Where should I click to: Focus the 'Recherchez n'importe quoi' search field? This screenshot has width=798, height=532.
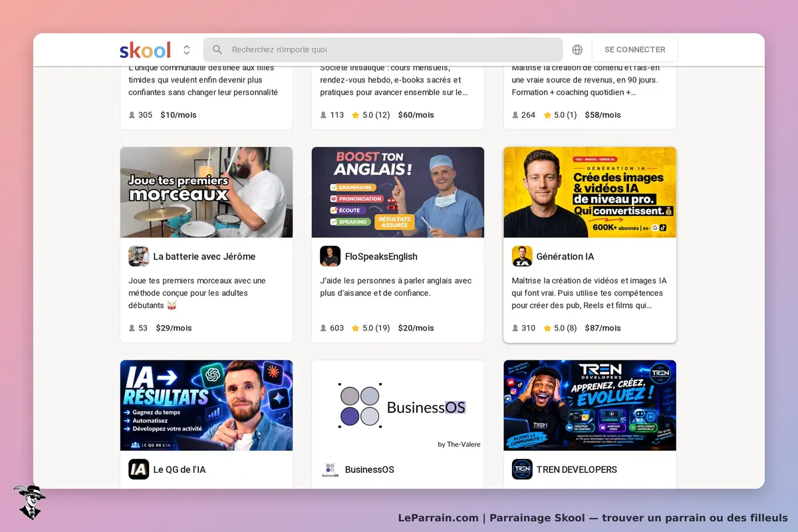coord(383,50)
